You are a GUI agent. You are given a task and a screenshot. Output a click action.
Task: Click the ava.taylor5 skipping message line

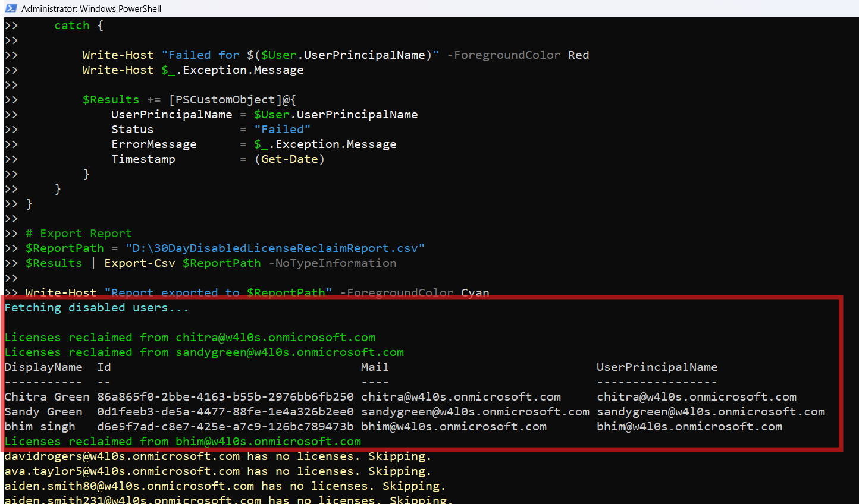218,471
